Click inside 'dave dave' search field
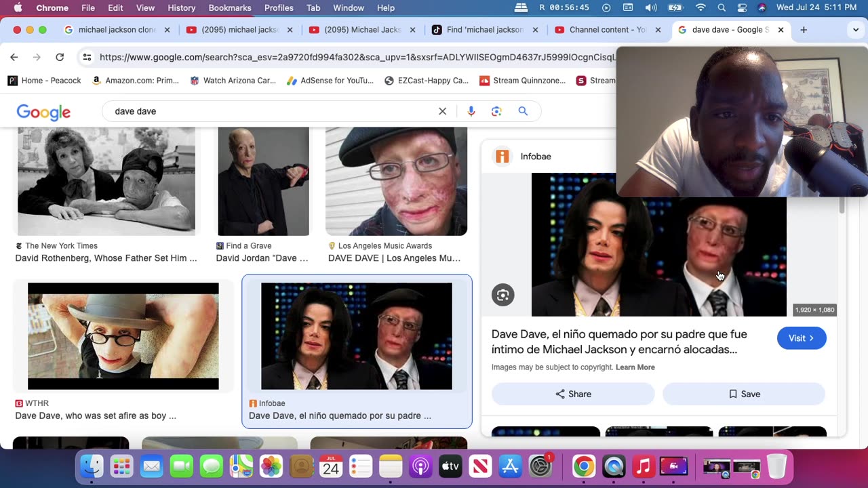The width and height of the screenshot is (868, 488). click(271, 111)
